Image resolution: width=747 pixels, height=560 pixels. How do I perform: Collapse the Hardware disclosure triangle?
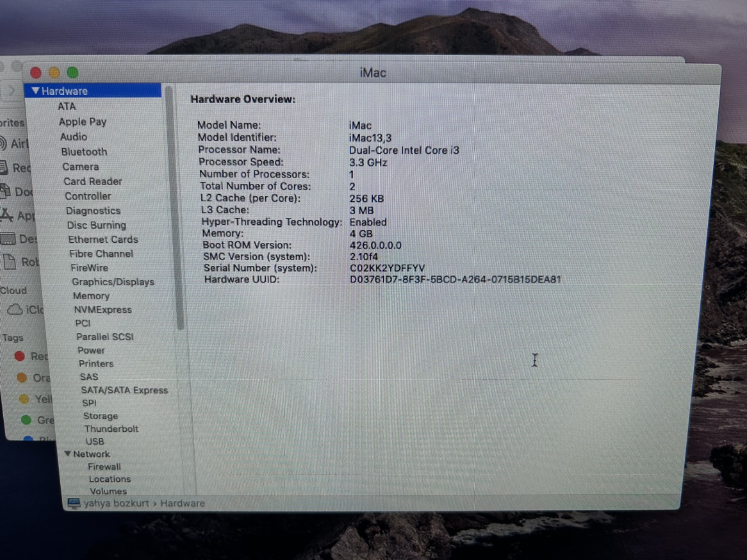click(35, 90)
